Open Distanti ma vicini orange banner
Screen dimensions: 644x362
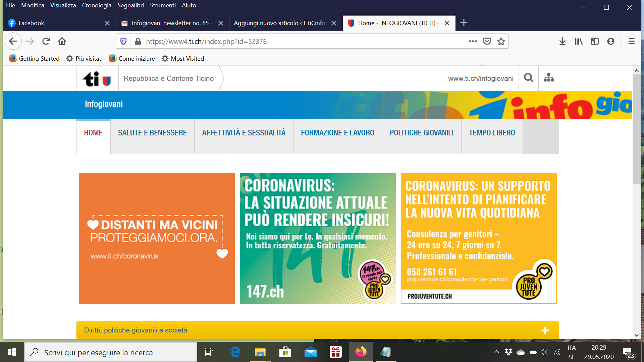pos(157,238)
